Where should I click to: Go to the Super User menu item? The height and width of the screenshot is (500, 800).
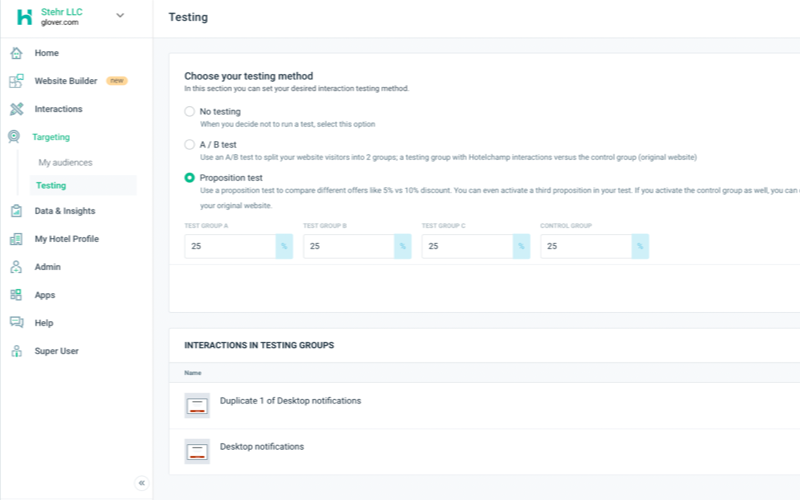pyautogui.click(x=56, y=351)
